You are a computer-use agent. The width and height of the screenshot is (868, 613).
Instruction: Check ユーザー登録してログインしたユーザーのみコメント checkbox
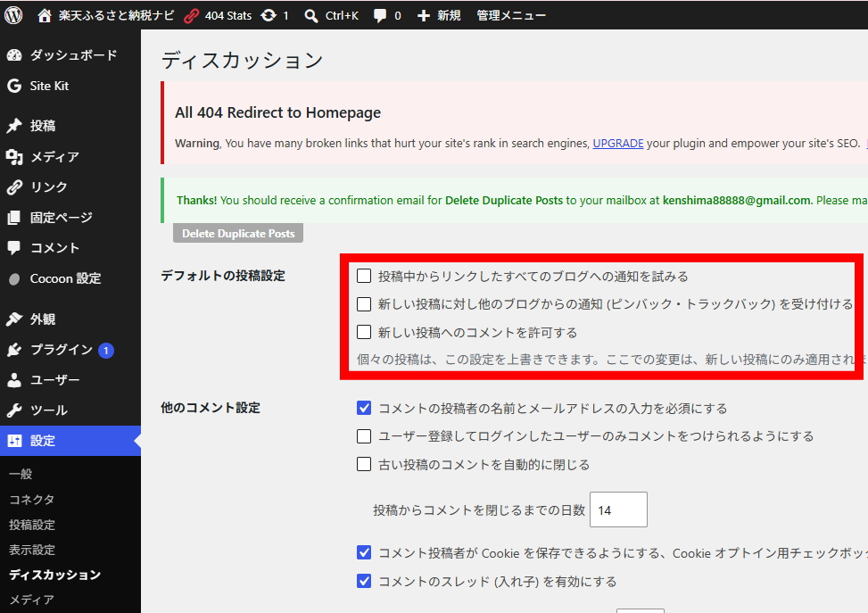[x=364, y=436]
